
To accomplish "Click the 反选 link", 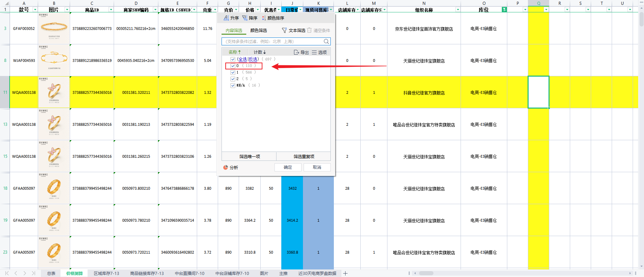I will [253, 59].
